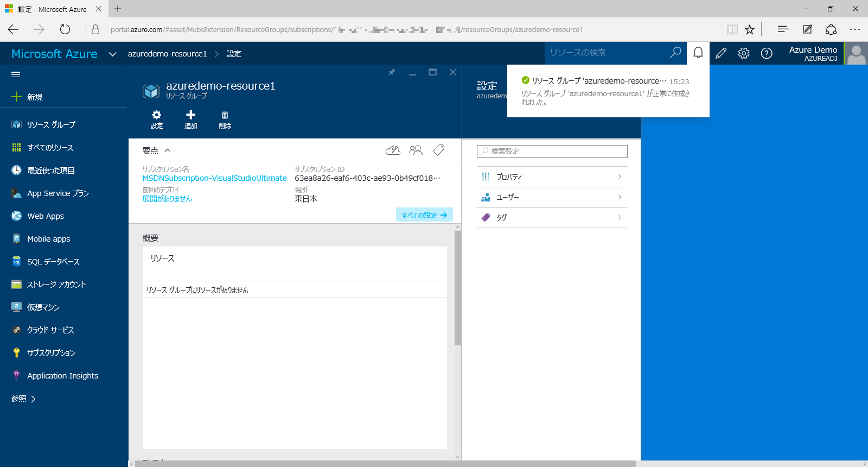
Task: Open a new browser tab
Action: pos(118,9)
